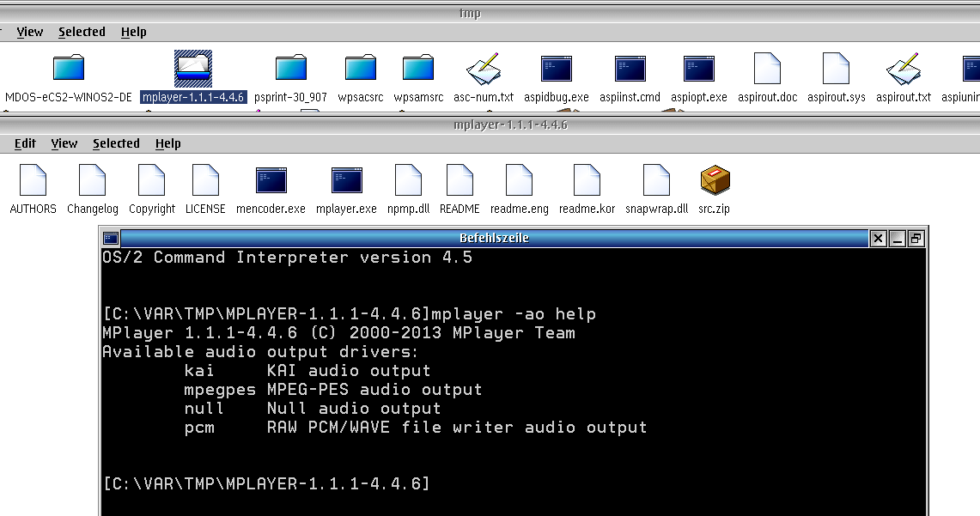
Task: Select the src.zip archive icon
Action: (x=715, y=180)
